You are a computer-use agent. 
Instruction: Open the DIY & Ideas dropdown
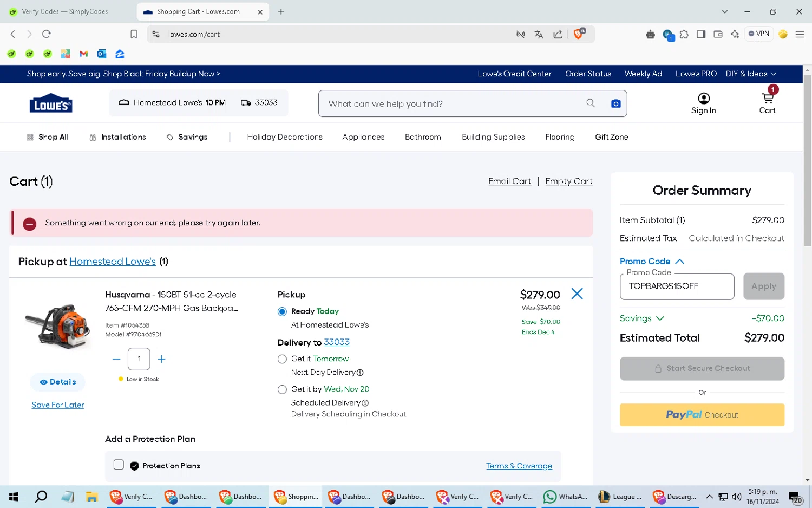click(750, 74)
